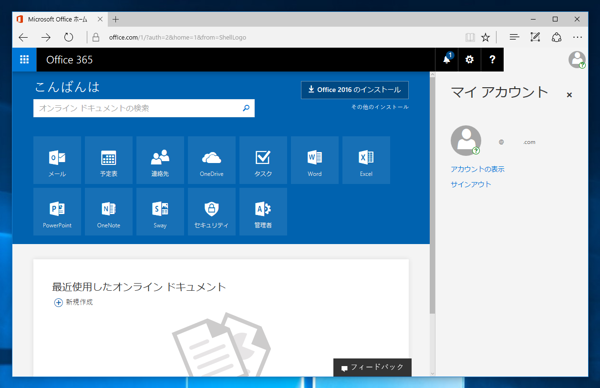Open the メール (Outlook mail) tile
The height and width of the screenshot is (388, 600).
tap(57, 160)
